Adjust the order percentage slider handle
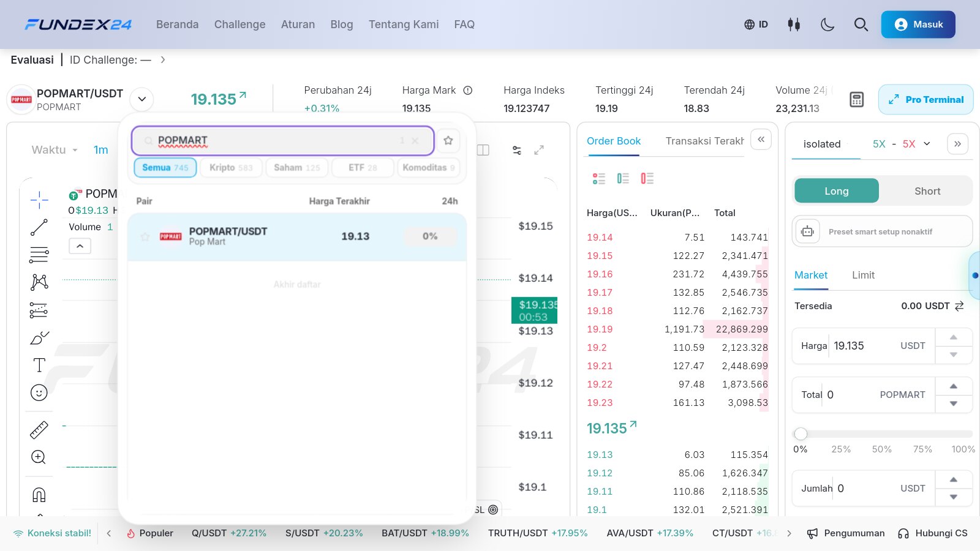 pyautogui.click(x=801, y=433)
